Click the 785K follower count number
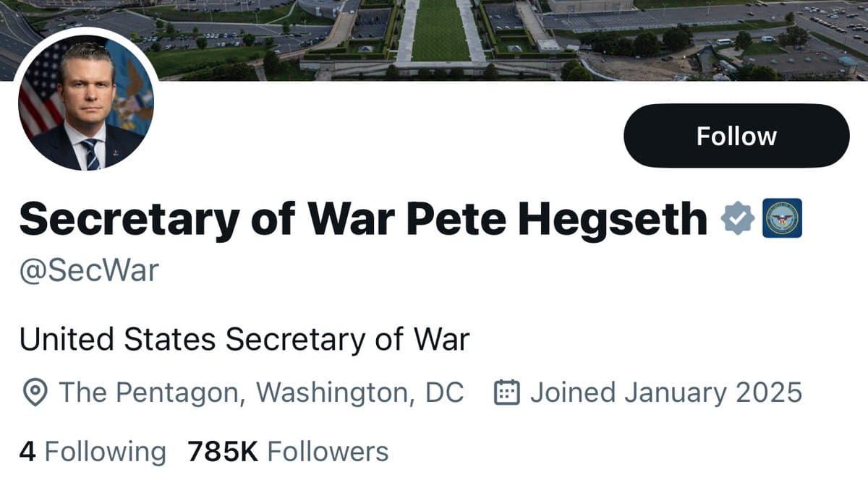 223,452
